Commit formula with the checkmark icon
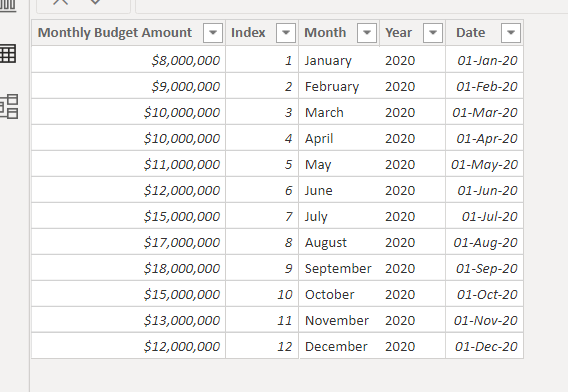This screenshot has width=568, height=392. click(x=95, y=2)
